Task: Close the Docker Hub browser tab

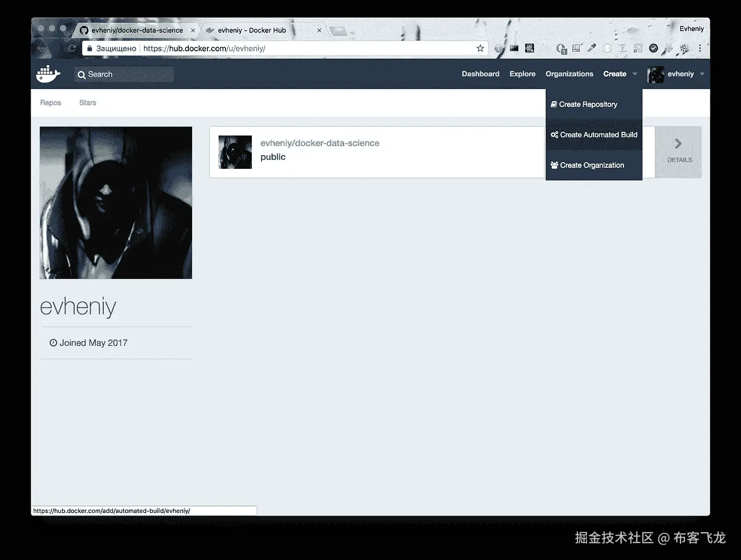Action: point(319,30)
